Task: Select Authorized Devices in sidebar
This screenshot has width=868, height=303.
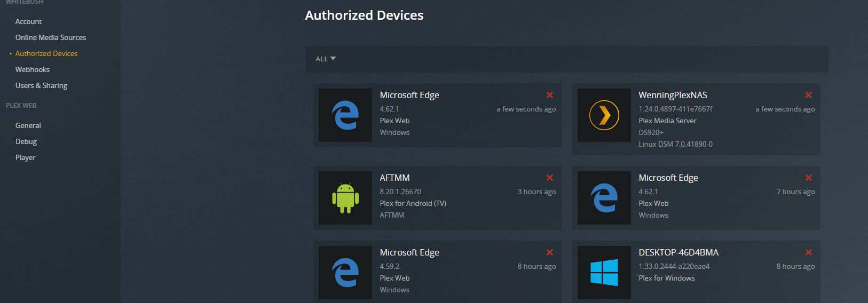Action: click(x=46, y=53)
